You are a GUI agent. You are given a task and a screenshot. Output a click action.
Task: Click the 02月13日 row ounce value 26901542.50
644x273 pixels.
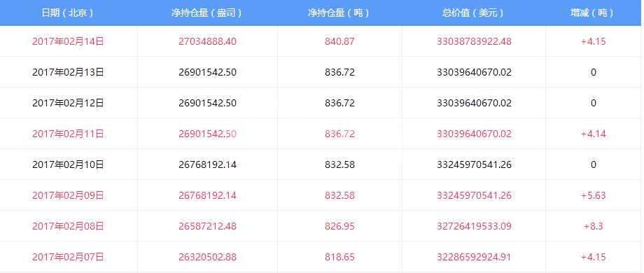(207, 72)
